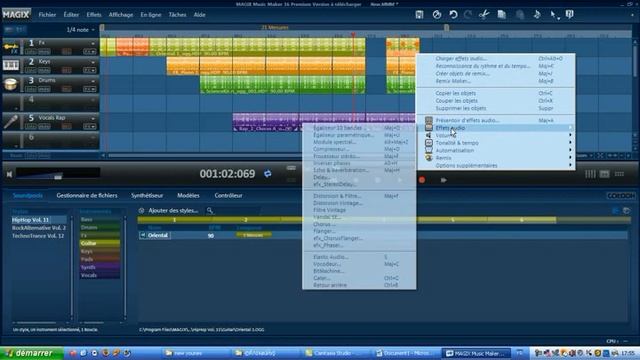
Task: Open the Contrôleur tab
Action: click(229, 196)
